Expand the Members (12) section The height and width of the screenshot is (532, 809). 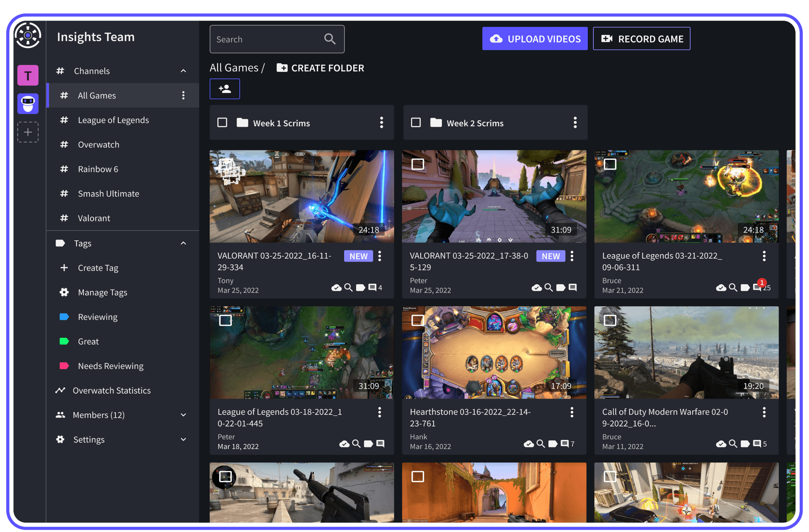pos(184,415)
